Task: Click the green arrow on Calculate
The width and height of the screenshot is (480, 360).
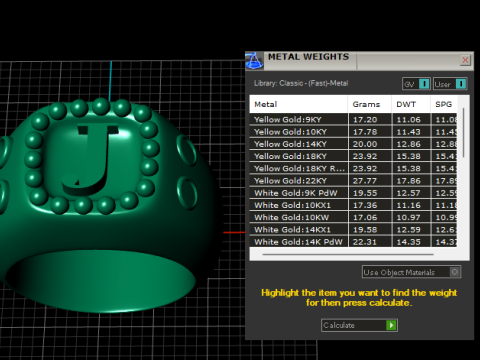Action: pyautogui.click(x=391, y=325)
